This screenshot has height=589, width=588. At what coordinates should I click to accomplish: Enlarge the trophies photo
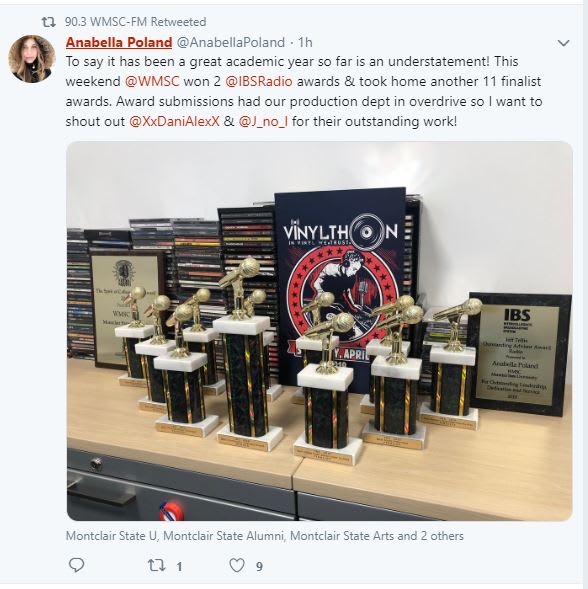coord(319,331)
